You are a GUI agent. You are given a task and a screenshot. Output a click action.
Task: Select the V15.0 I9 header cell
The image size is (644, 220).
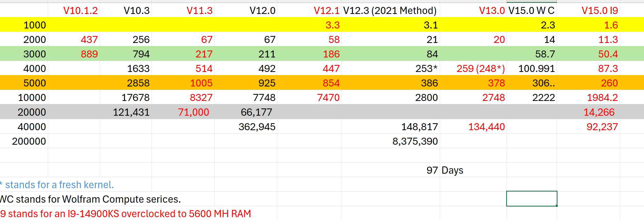[588, 10]
